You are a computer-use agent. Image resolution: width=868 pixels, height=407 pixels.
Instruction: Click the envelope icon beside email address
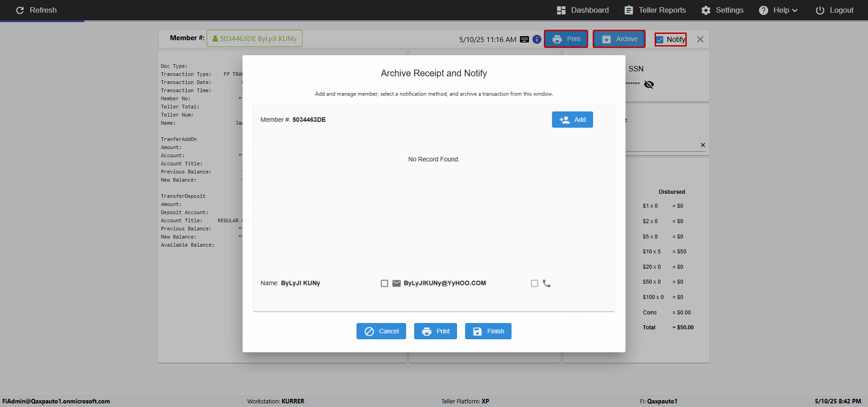[396, 283]
